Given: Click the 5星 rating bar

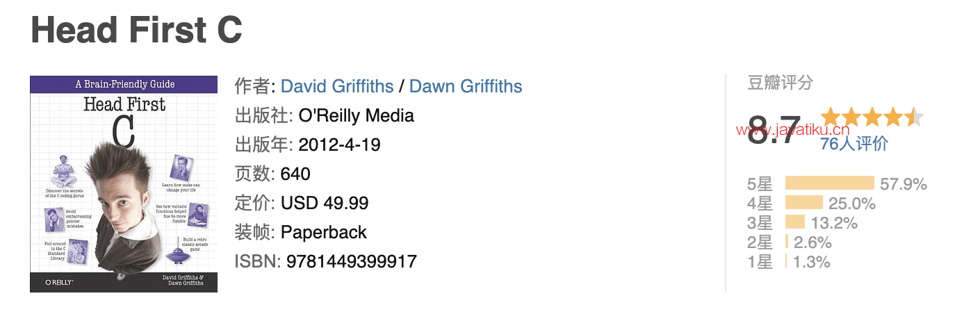Looking at the screenshot, I should (829, 183).
